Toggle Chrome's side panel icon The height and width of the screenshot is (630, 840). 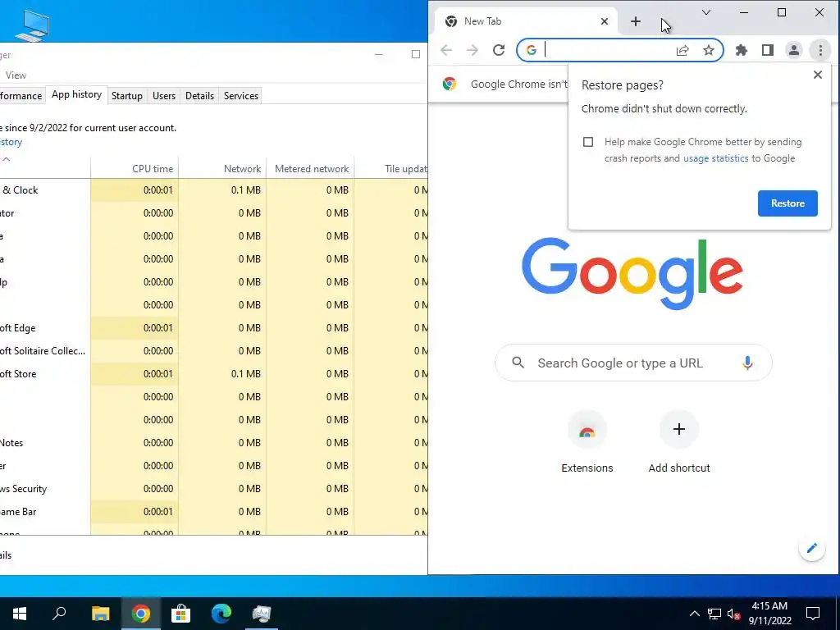[768, 50]
